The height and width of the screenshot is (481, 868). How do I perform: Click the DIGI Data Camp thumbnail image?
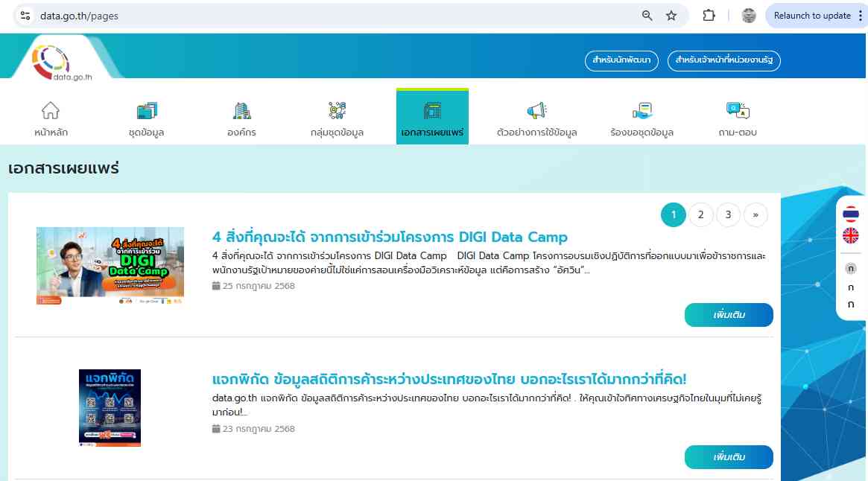point(110,265)
